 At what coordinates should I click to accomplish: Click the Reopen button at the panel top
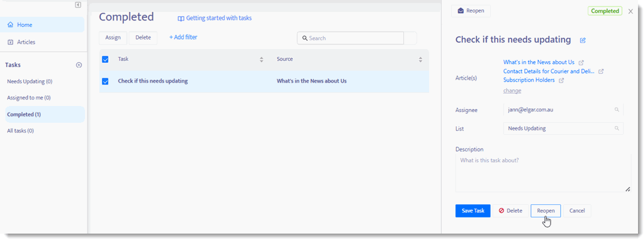pos(471,11)
